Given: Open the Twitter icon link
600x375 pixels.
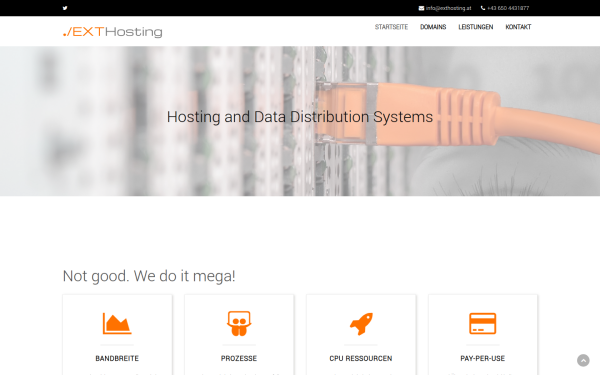Looking at the screenshot, I should pos(65,8).
